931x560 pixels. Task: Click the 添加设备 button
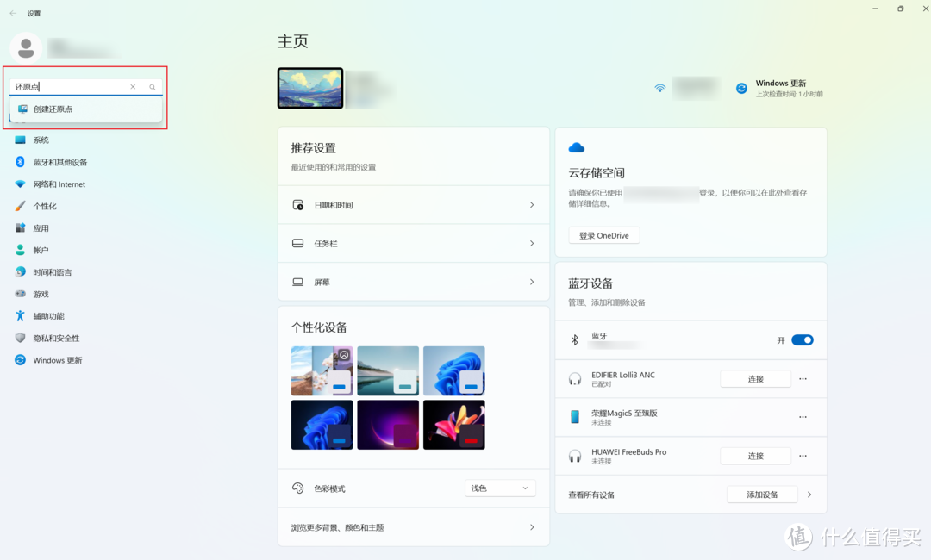(762, 495)
